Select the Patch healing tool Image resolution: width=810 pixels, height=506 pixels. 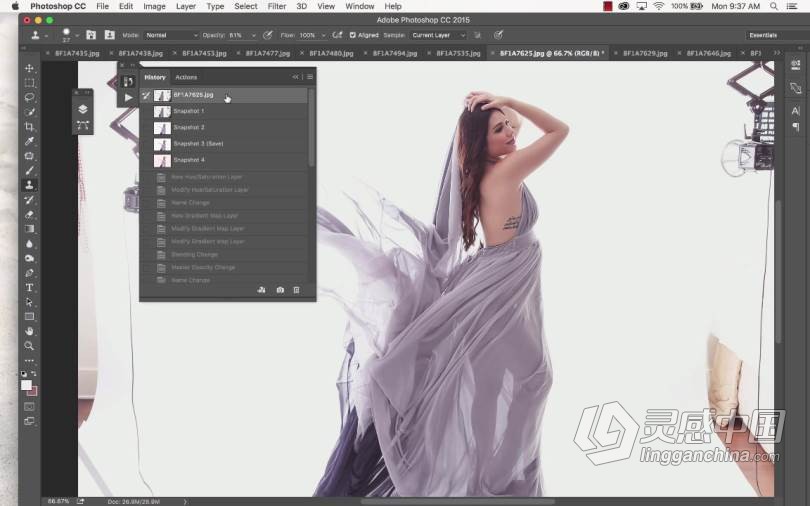pos(29,155)
